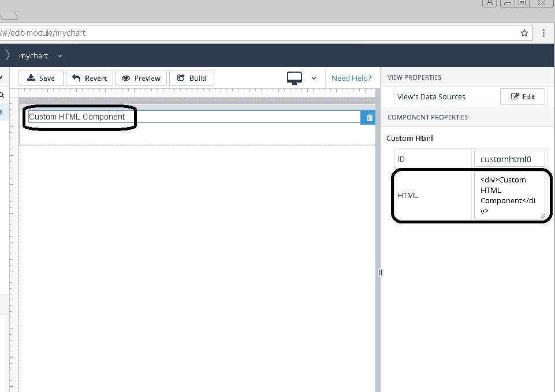The image size is (555, 392).
Task: Bookmark the page with the star icon
Action: click(x=524, y=33)
